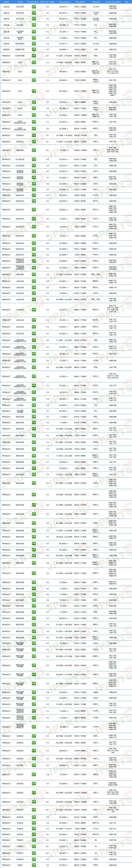
Task: Click the fuel icon in the RENAULT WIND row
Action: [34, 865]
